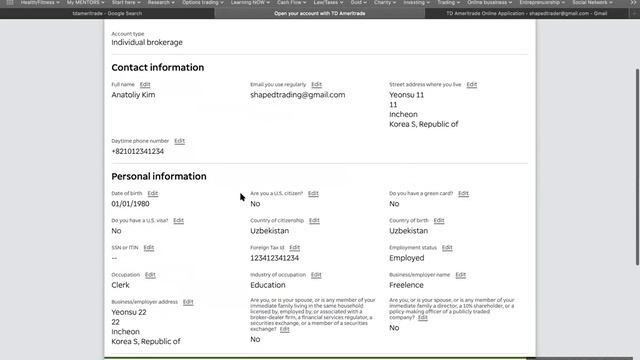Viewport: 640px width, 360px height.
Task: Expand the Social Network bookmarks folder
Action: click(x=592, y=2)
